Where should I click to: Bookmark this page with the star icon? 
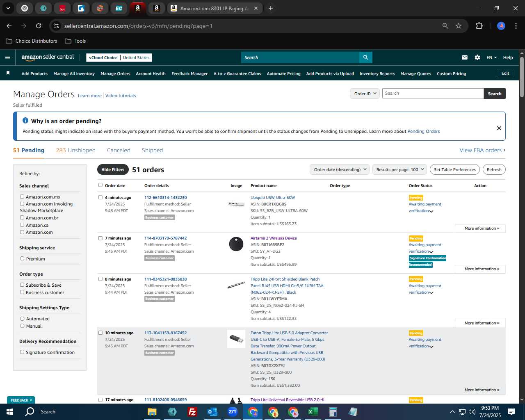pyautogui.click(x=459, y=26)
